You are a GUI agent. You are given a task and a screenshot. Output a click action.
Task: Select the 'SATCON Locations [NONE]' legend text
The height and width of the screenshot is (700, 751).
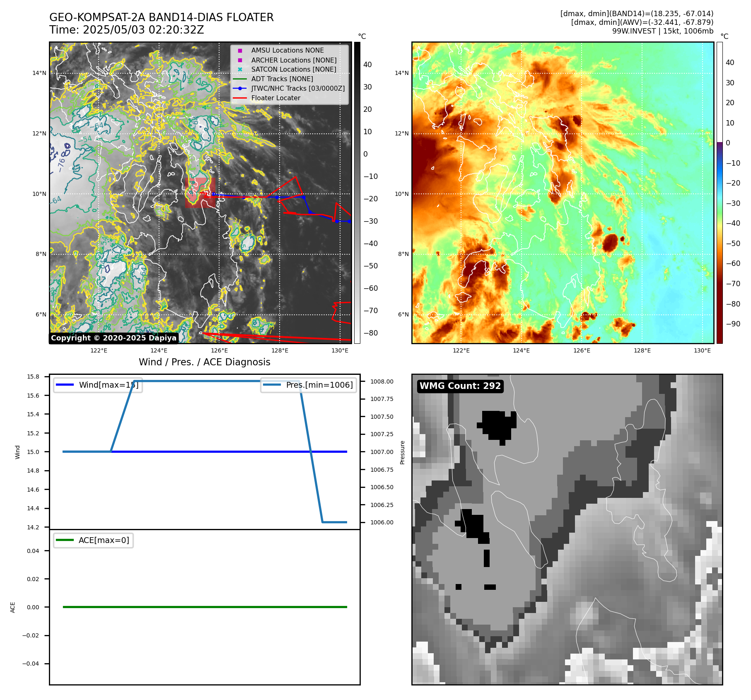[294, 70]
